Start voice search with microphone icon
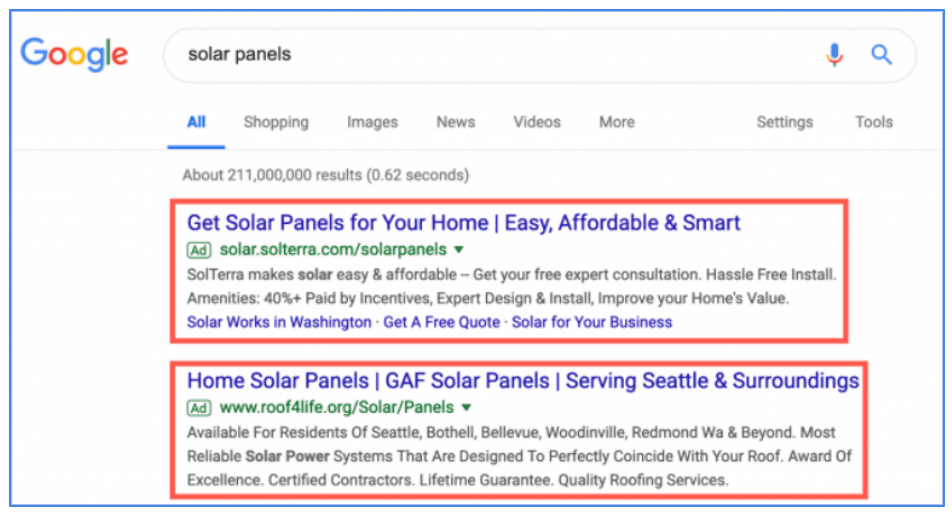Screen dimensions: 952x518 834,55
